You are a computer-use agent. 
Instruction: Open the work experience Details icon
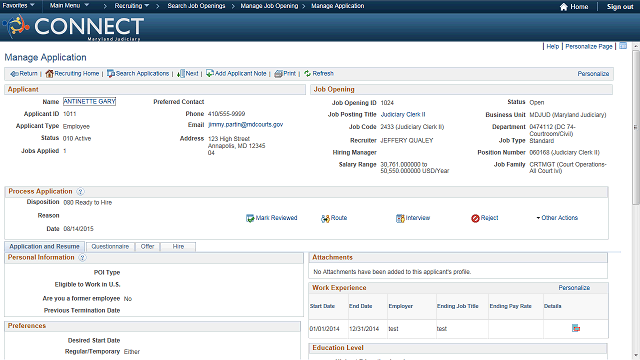click(x=576, y=328)
